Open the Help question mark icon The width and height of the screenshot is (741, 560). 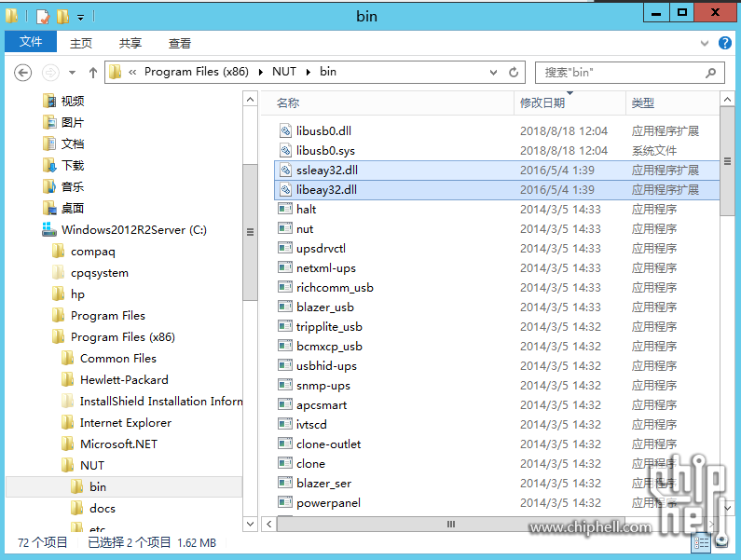coord(725,43)
